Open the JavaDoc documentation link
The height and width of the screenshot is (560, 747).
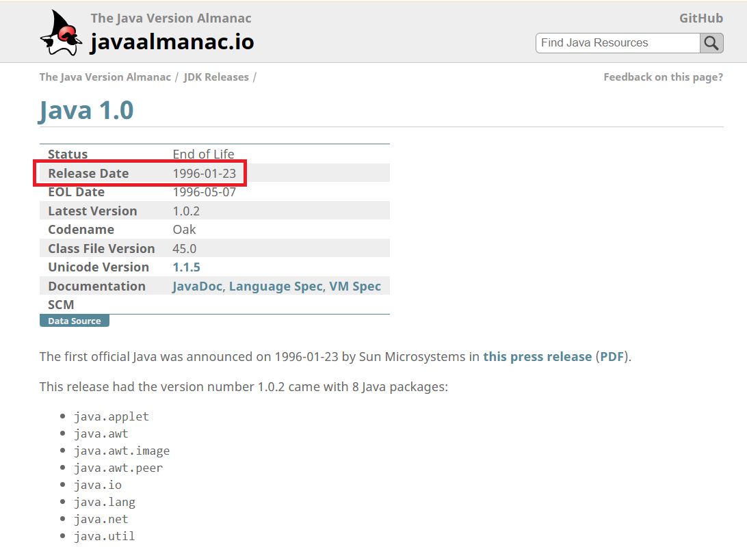[197, 286]
